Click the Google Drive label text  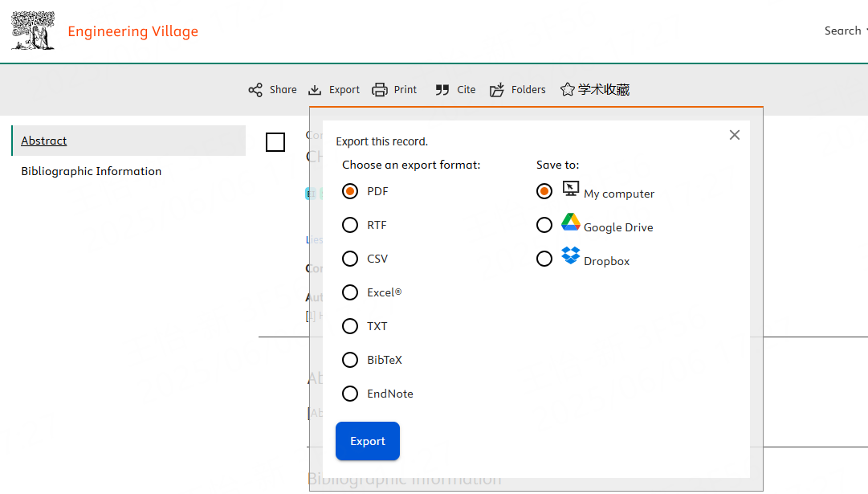click(x=618, y=227)
